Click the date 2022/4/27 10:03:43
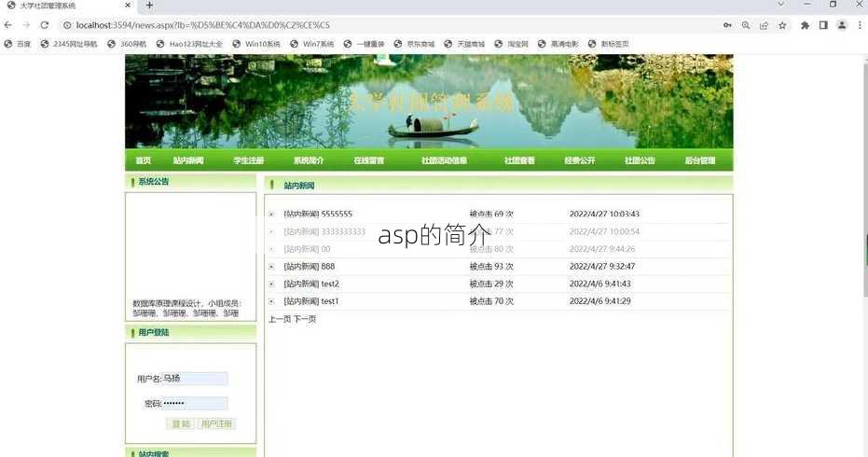 click(x=604, y=214)
